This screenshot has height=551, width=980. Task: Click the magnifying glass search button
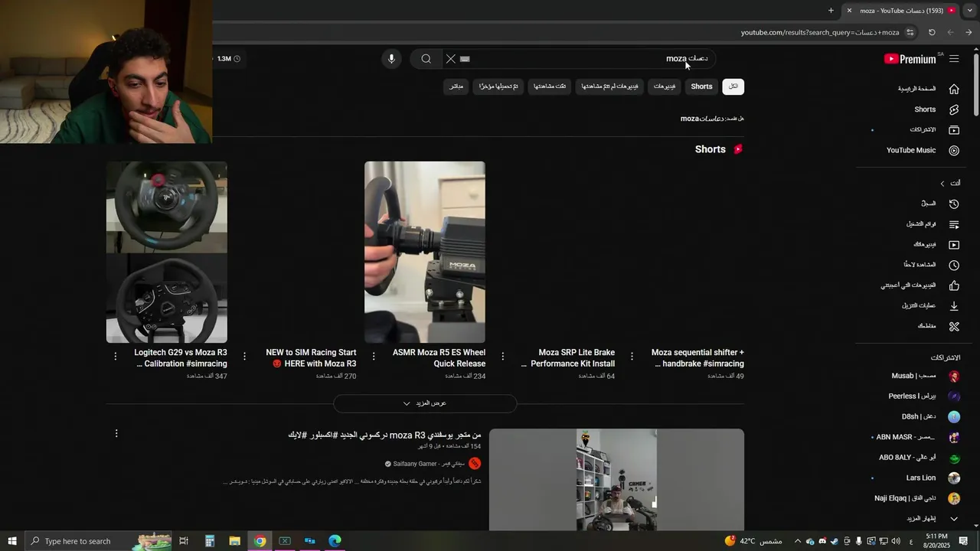pyautogui.click(x=426, y=59)
